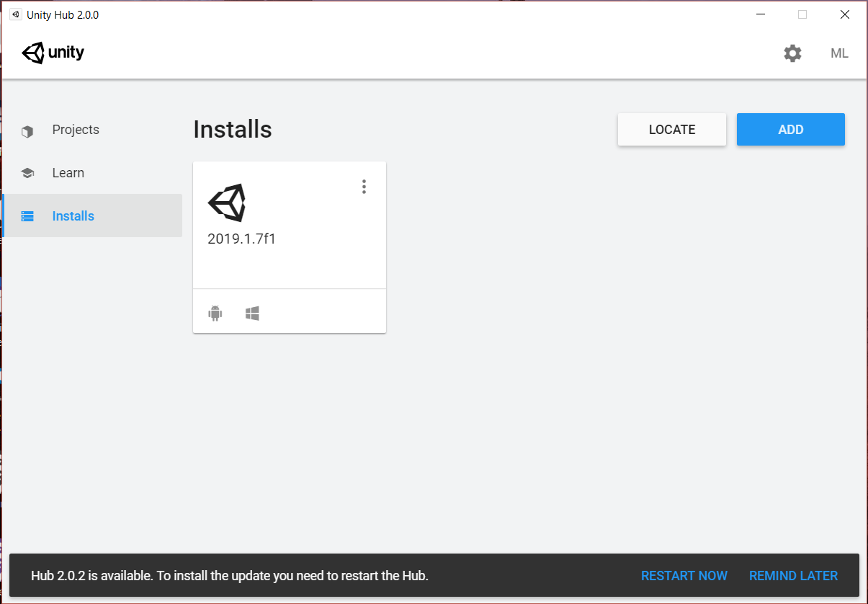Click the Unity Hub title bar icon

point(15,14)
